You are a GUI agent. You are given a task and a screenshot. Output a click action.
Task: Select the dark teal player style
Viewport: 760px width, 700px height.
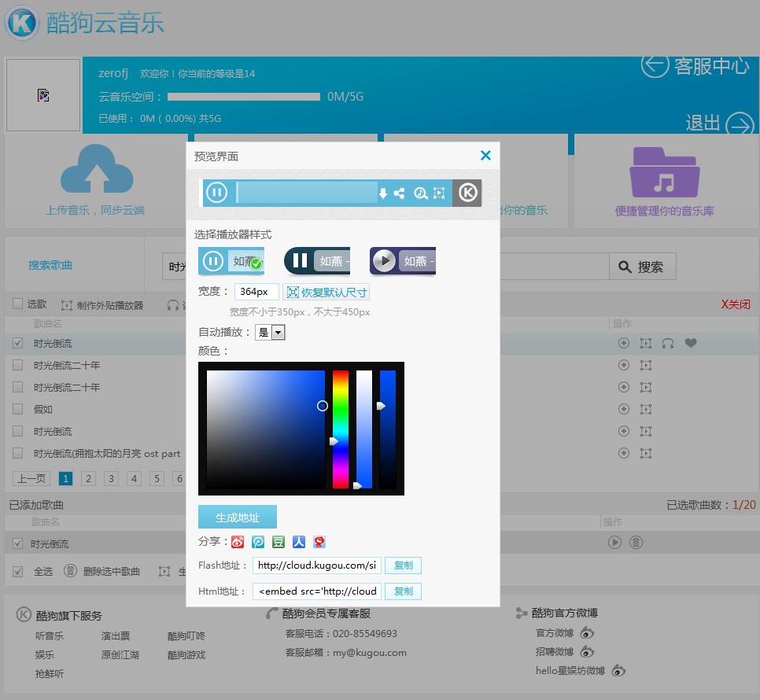click(x=317, y=261)
